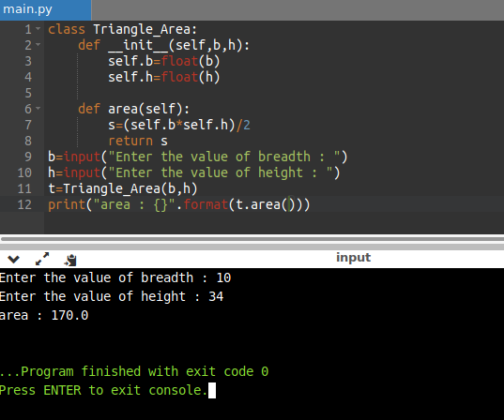Click the 'class Triangle_Area:' code line
The image size is (504, 420).
[122, 29]
